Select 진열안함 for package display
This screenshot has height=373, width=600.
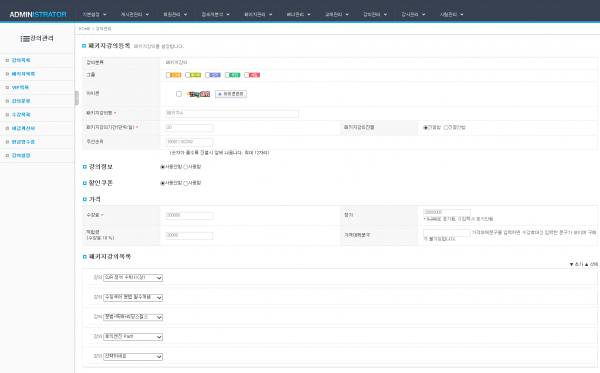446,127
